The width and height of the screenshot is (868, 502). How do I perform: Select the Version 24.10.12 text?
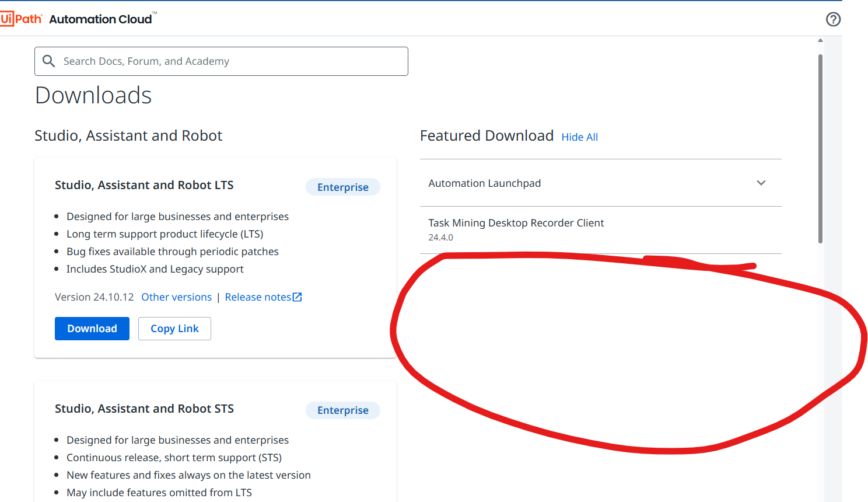coord(94,297)
